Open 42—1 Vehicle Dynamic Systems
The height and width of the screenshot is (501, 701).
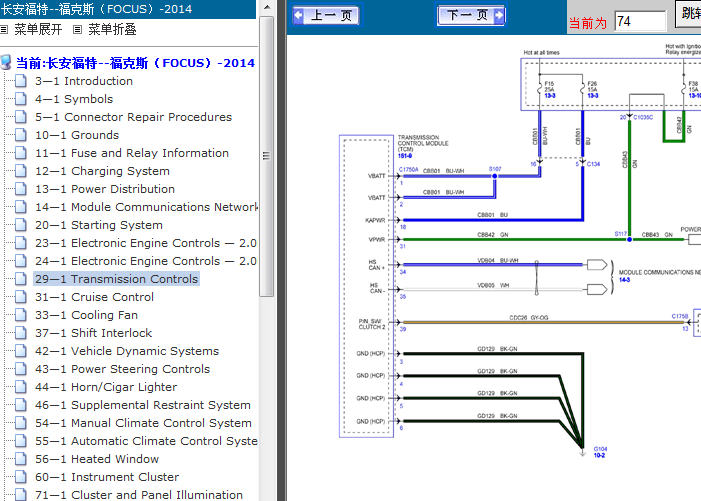(127, 351)
